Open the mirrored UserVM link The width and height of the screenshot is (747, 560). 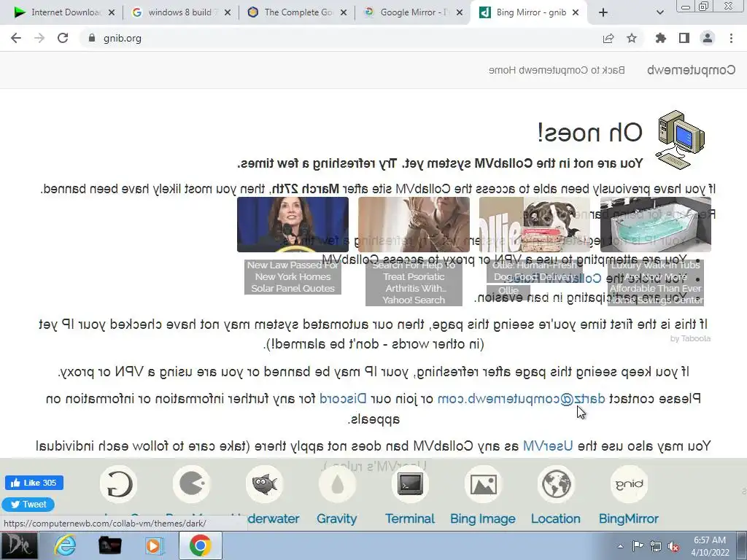pyautogui.click(x=548, y=446)
